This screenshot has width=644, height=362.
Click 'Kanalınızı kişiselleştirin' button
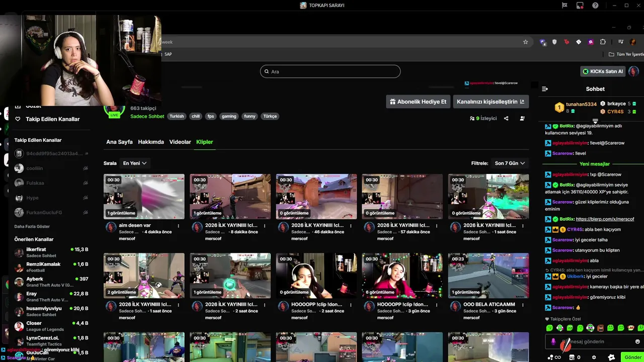(491, 102)
